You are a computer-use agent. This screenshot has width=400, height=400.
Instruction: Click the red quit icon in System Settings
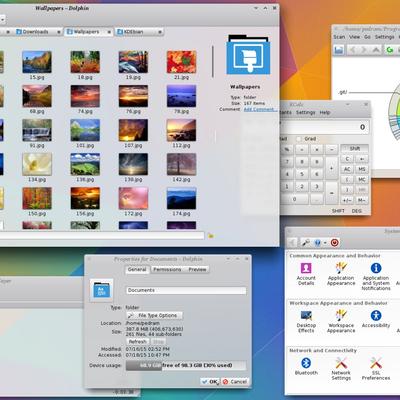coord(335,242)
